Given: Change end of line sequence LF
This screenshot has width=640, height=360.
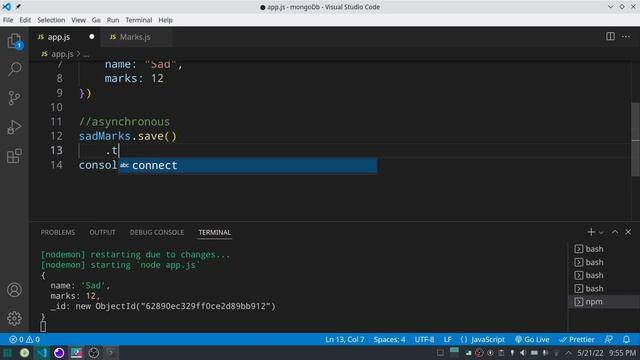Looking at the screenshot, I should [x=447, y=340].
